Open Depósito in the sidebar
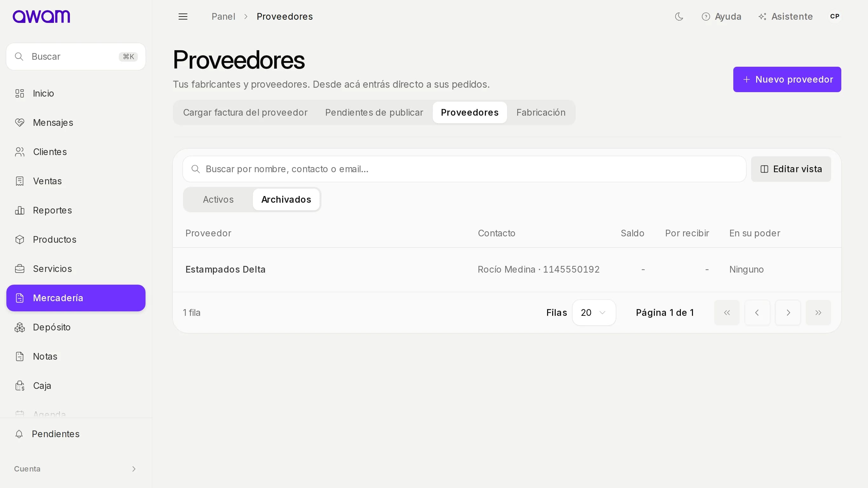Screen dimensions: 868x488 pyautogui.click(x=76, y=327)
